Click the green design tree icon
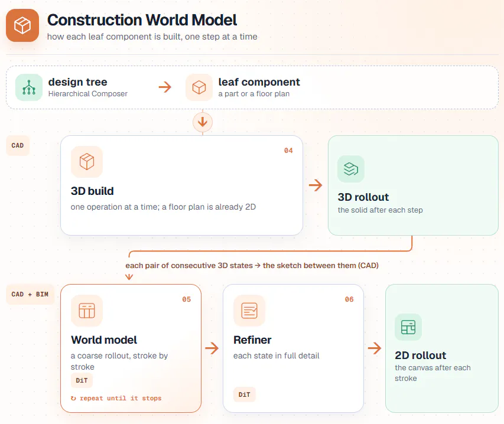 (29, 87)
